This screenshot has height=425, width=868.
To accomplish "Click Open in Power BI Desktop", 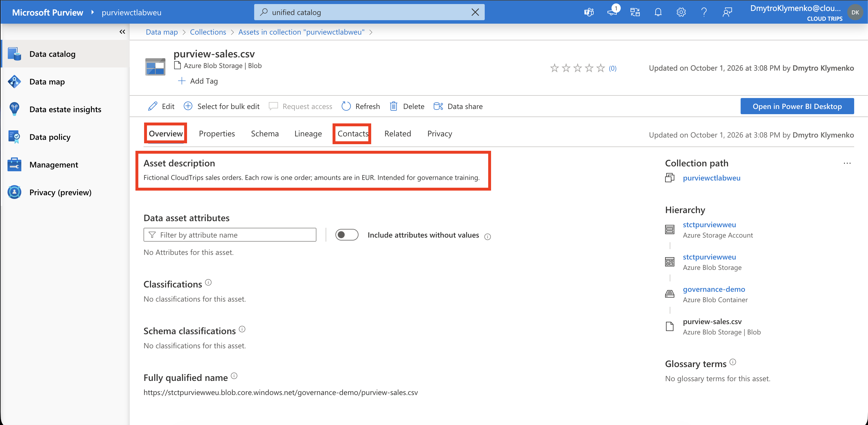I will 797,106.
